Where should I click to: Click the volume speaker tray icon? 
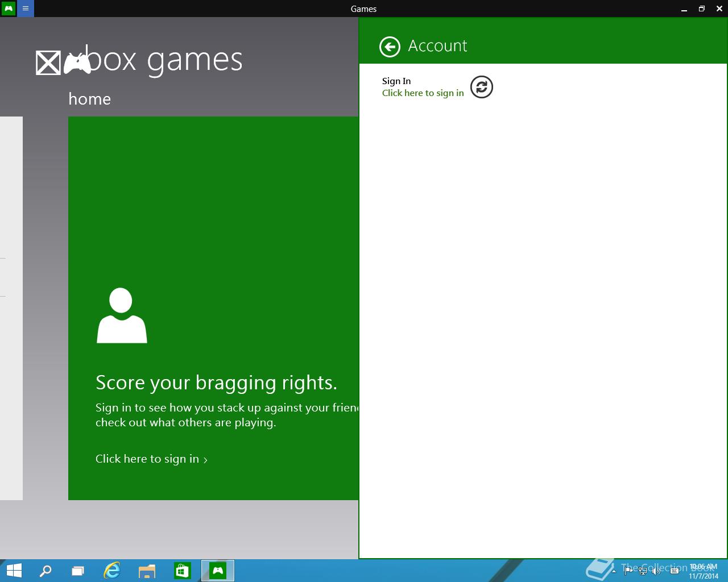(656, 571)
